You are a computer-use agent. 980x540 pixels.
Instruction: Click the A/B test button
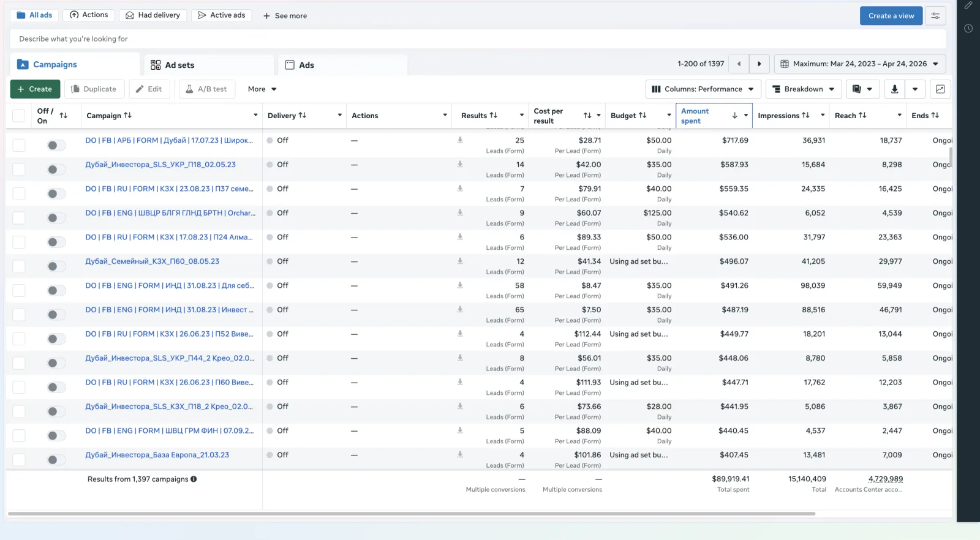pyautogui.click(x=206, y=89)
